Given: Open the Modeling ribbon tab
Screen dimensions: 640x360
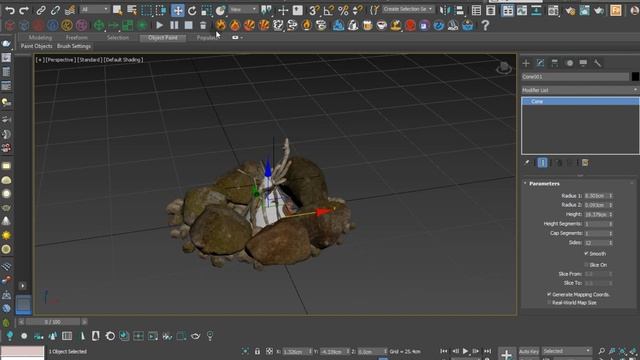Looking at the screenshot, I should click(40, 38).
